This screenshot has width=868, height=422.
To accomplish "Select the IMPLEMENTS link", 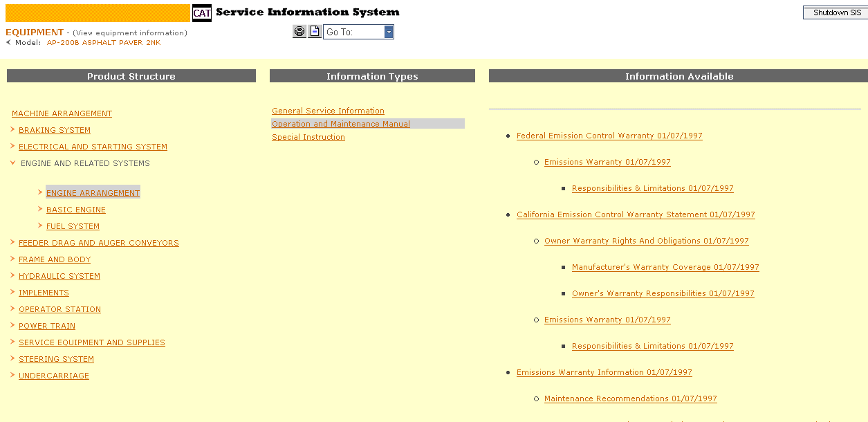I will tap(44, 293).
